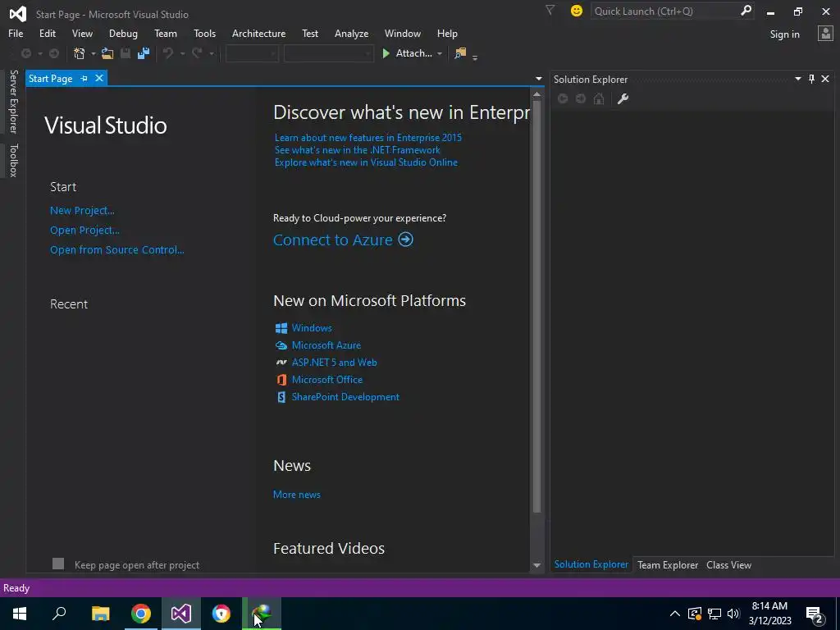The width and height of the screenshot is (840, 630).
Task: Click the Undo toolbar icon
Action: coord(168,53)
